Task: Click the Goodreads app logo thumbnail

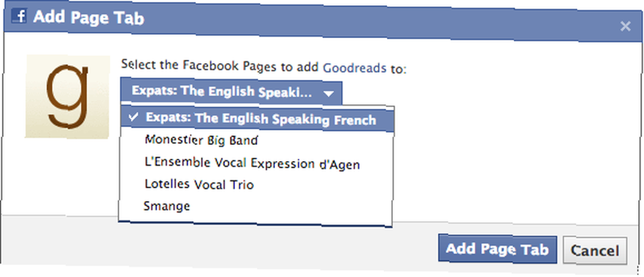Action: click(x=68, y=97)
